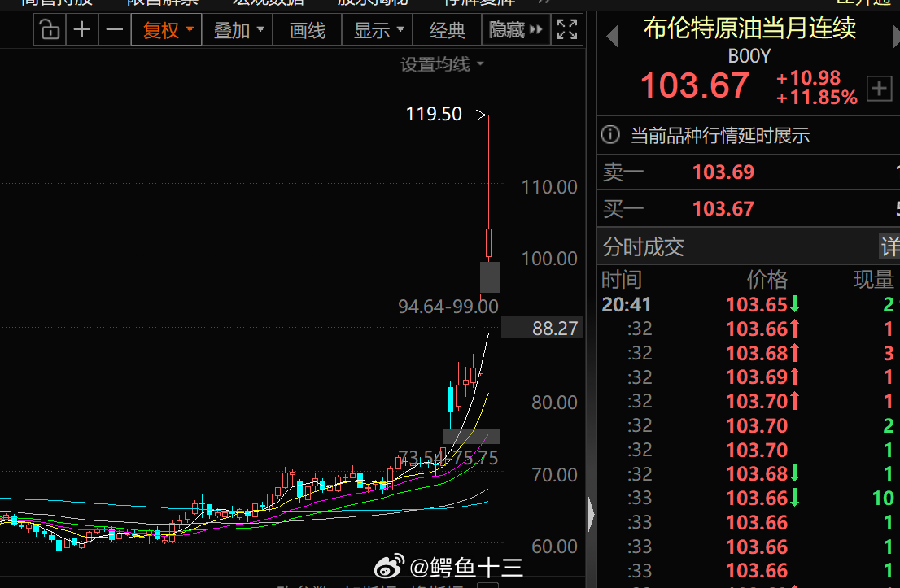
Task: Open the 画线 drawing tool
Action: pyautogui.click(x=307, y=28)
